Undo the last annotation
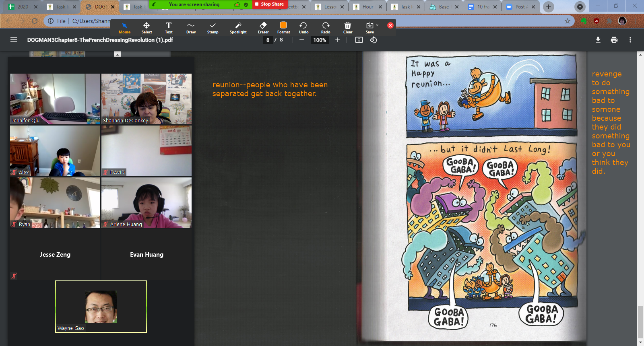 (303, 28)
